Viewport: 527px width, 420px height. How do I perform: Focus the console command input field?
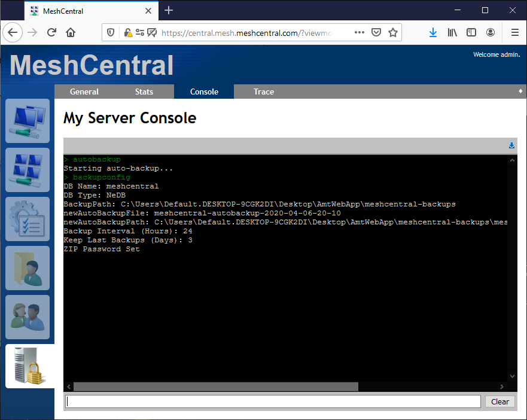pyautogui.click(x=273, y=401)
